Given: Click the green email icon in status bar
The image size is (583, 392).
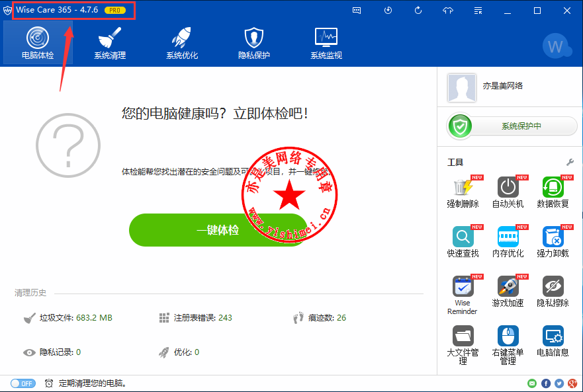Looking at the screenshot, I should click(x=532, y=383).
